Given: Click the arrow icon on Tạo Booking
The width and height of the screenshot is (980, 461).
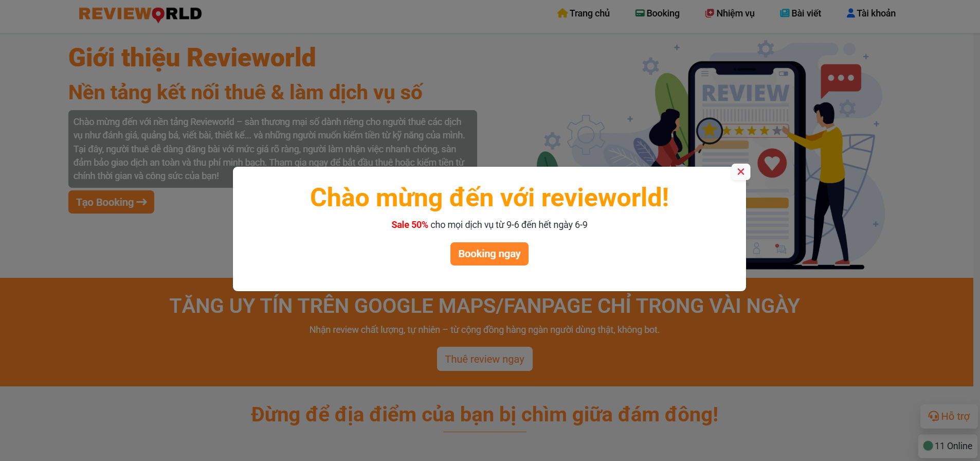Looking at the screenshot, I should click(142, 202).
